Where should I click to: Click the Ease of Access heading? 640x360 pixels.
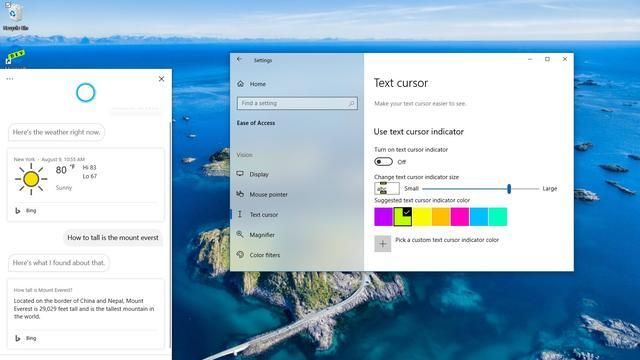tap(256, 123)
